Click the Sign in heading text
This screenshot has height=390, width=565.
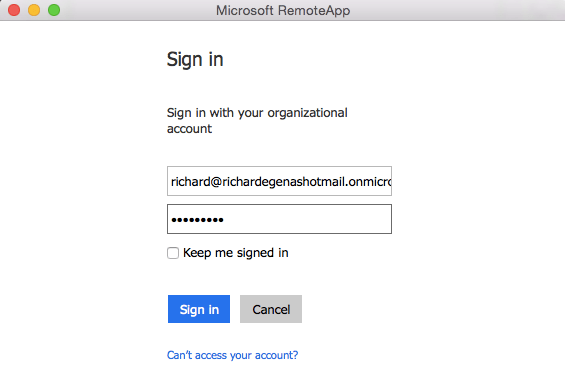pyautogui.click(x=195, y=59)
